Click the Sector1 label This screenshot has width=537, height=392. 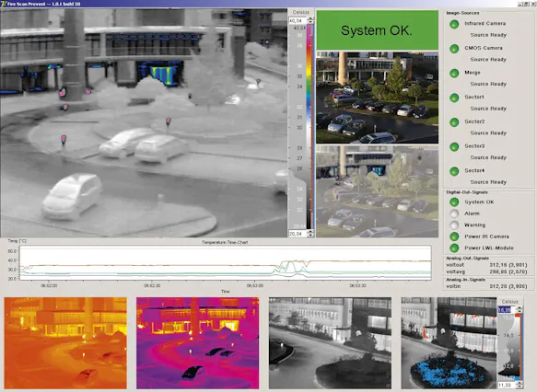point(474,98)
